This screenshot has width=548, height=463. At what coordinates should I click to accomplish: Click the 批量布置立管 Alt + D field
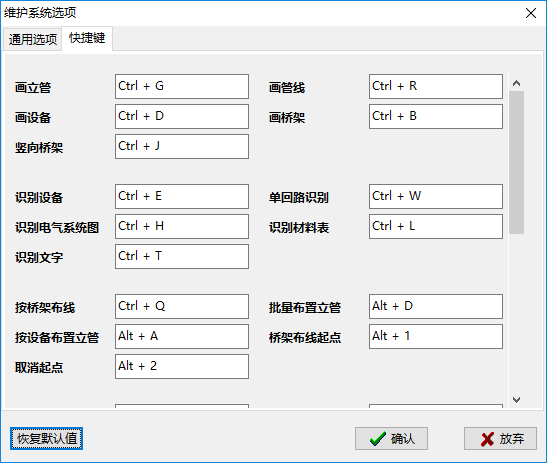(436, 306)
